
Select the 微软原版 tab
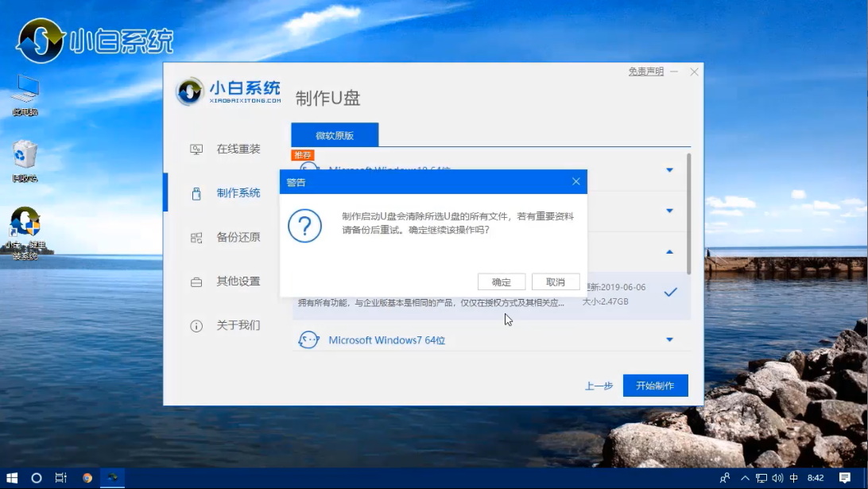tap(335, 135)
